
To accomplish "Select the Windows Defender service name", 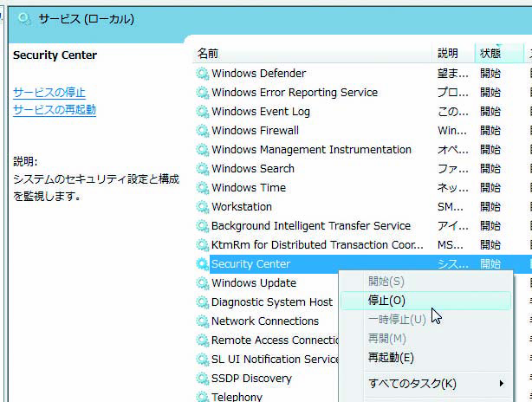I will (258, 74).
